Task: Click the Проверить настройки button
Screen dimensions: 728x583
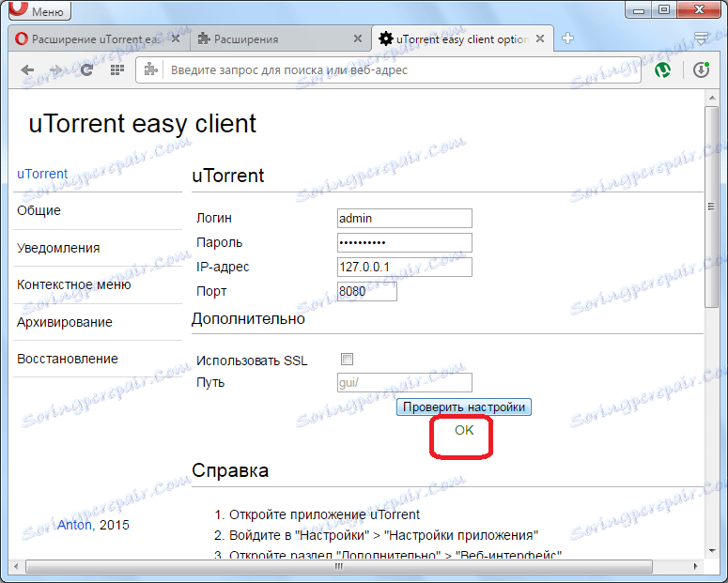Action: coord(464,407)
